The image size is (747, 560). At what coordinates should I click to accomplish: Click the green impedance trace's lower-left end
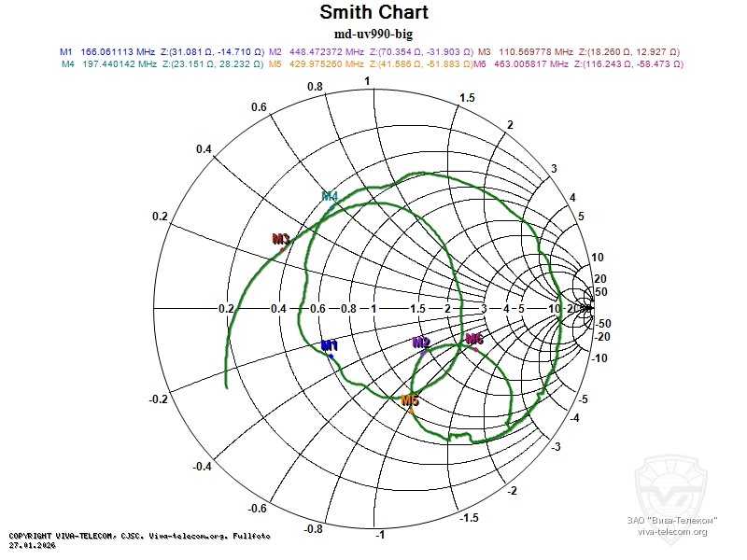pos(226,385)
